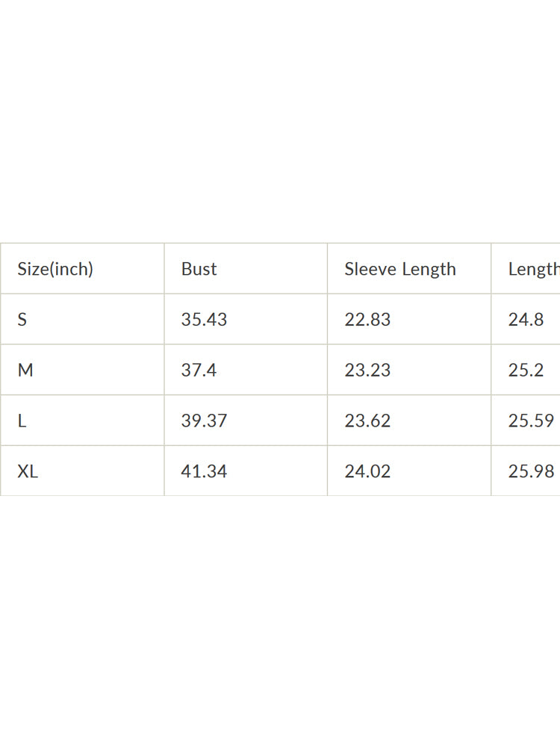Click the partially visible Length header
This screenshot has height=747, width=560.
tap(533, 269)
